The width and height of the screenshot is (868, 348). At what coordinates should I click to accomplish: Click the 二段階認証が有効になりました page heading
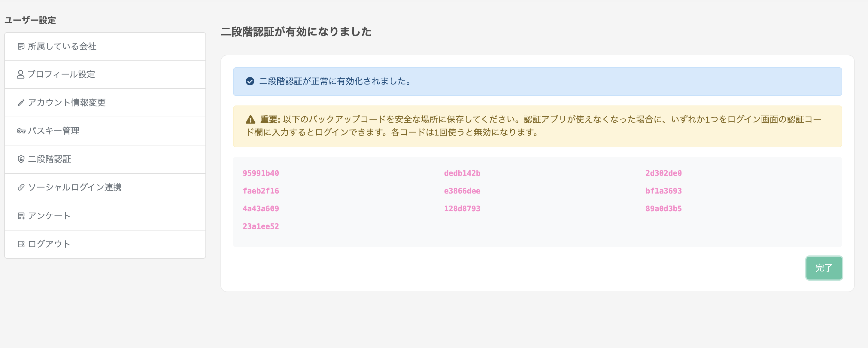296,32
